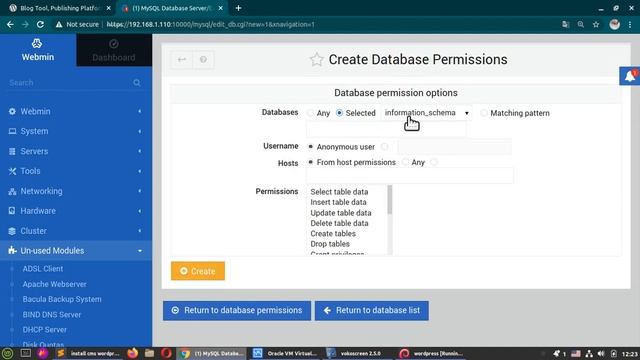Click the Cluster layers icon in sidebar
Image resolution: width=640 pixels, height=360 pixels.
pos(12,231)
